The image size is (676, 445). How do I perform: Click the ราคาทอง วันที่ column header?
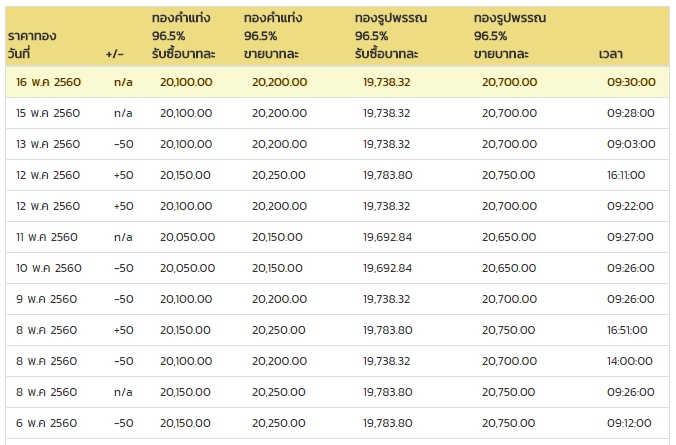(x=32, y=44)
